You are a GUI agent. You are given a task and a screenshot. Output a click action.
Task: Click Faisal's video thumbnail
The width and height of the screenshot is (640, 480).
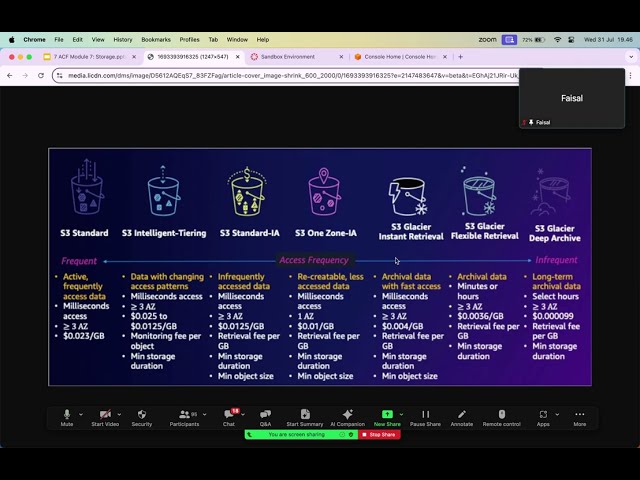[571, 99]
